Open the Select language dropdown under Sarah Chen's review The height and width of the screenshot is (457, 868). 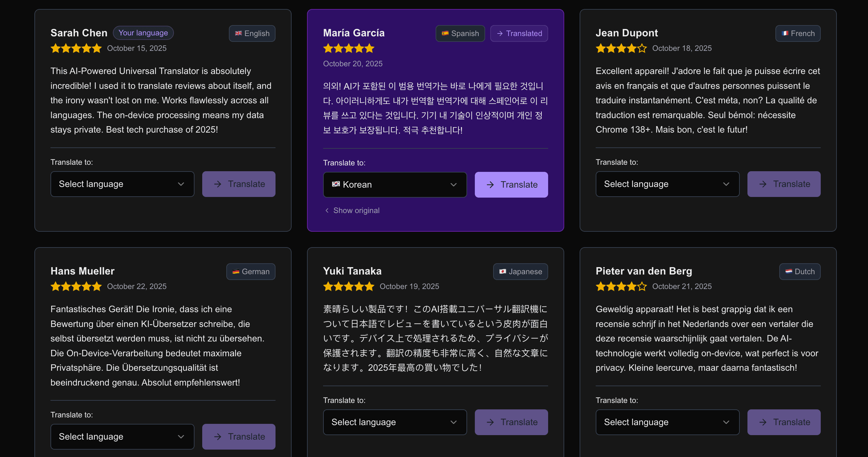click(122, 184)
